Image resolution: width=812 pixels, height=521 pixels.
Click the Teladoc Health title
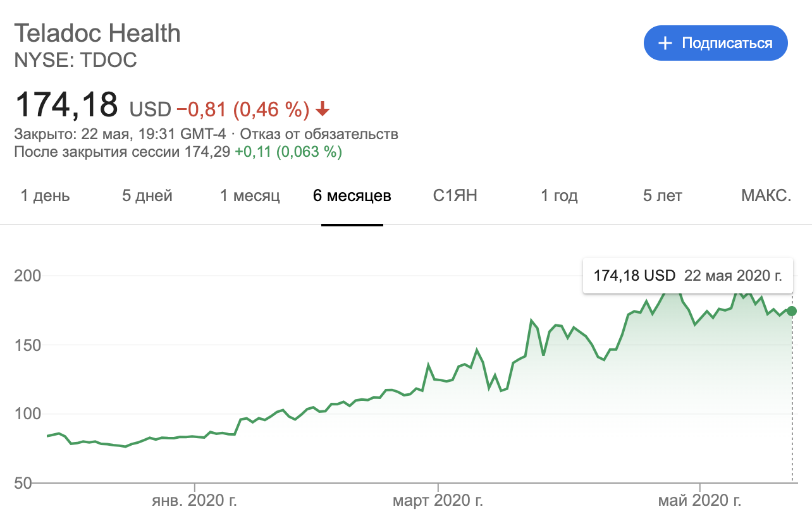(x=97, y=33)
